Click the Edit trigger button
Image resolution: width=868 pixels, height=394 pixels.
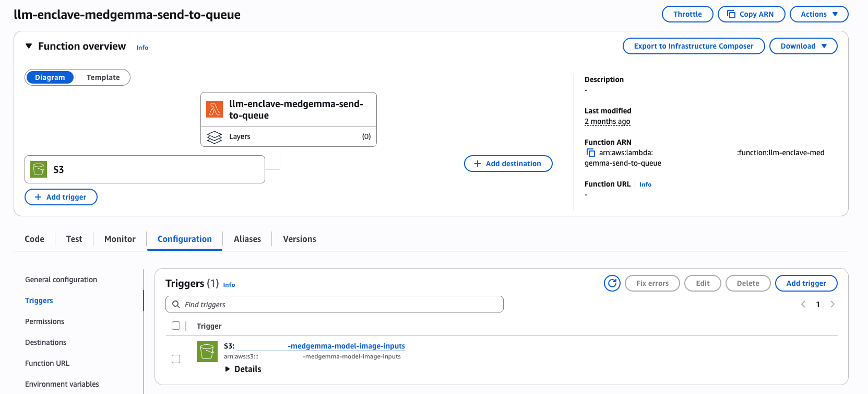click(703, 283)
